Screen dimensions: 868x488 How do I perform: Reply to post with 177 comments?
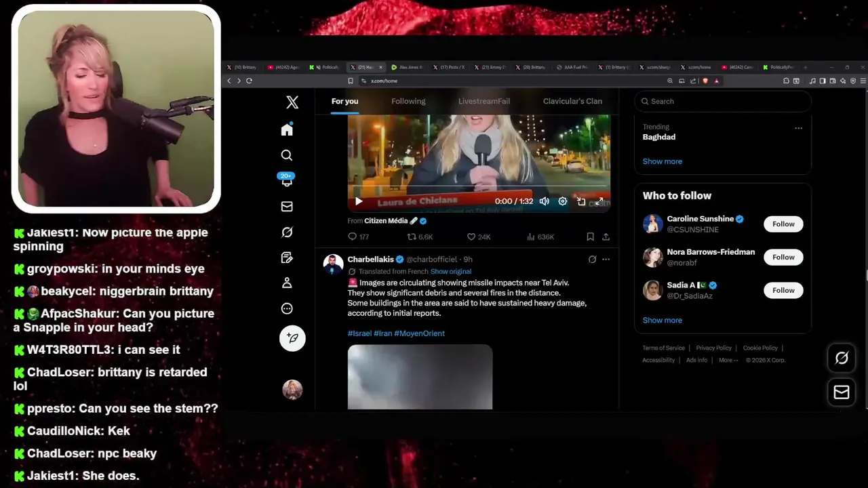[x=358, y=237]
